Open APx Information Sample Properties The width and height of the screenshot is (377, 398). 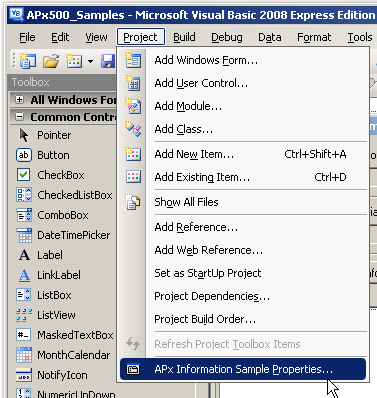243,369
